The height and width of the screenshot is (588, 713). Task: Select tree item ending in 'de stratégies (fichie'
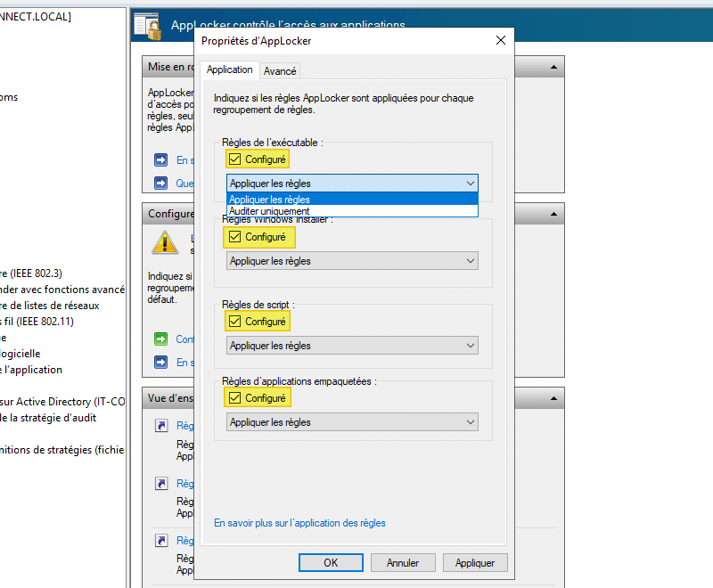[x=61, y=450]
